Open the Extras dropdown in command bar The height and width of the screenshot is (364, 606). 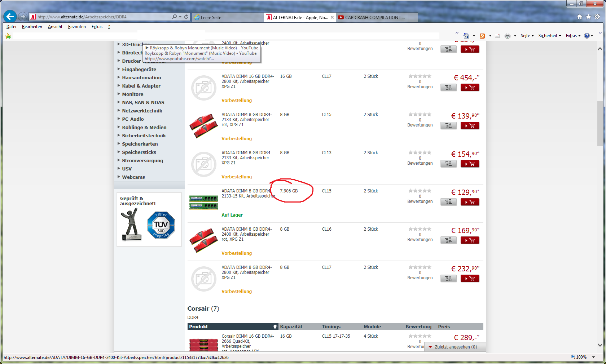point(573,36)
